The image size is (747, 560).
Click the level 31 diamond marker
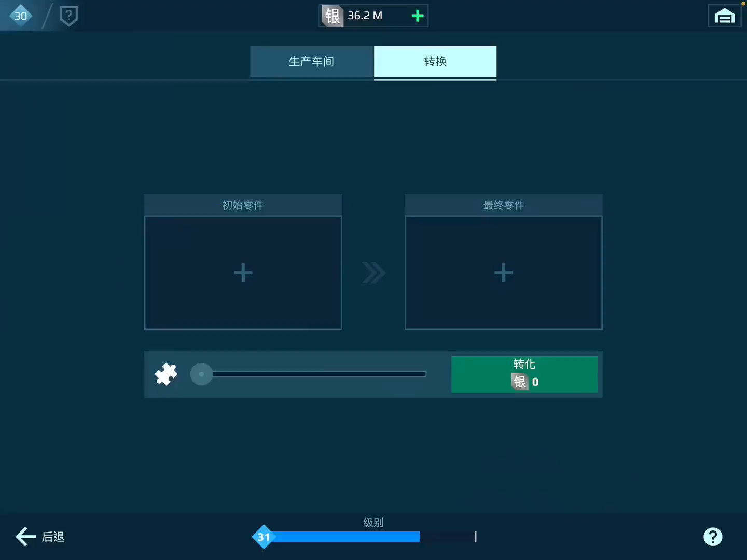[264, 537]
